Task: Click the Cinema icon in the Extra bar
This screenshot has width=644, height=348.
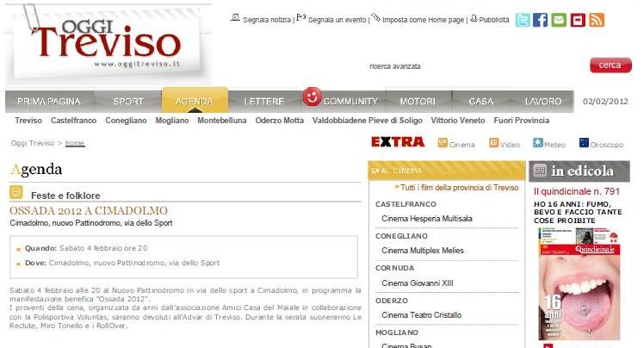Action: point(443,143)
